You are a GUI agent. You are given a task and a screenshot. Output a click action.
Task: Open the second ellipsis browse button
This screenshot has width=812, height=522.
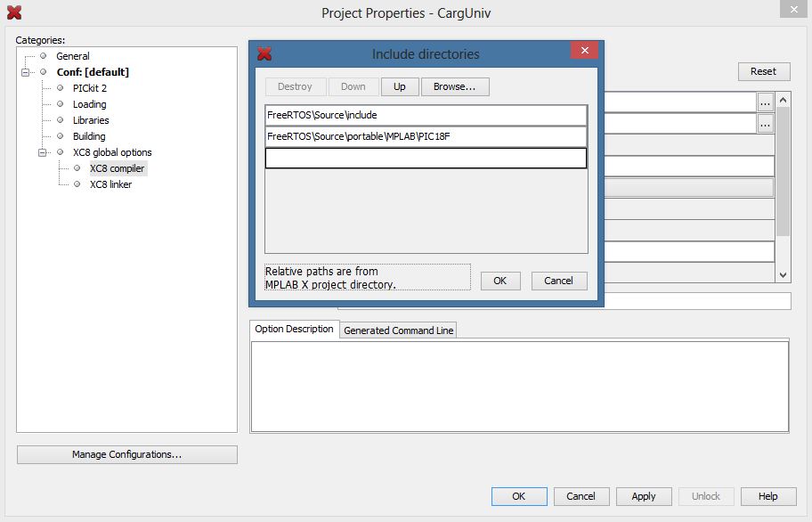[x=766, y=125]
